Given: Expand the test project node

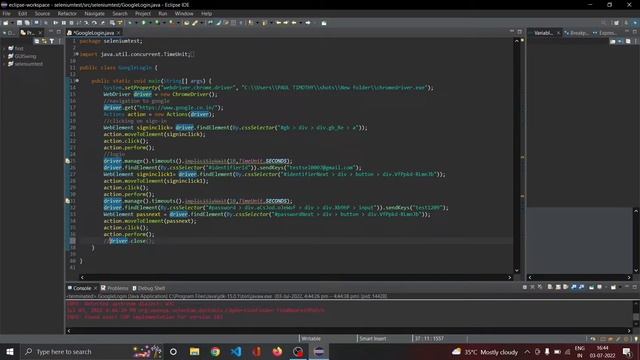Looking at the screenshot, I should click(4, 48).
